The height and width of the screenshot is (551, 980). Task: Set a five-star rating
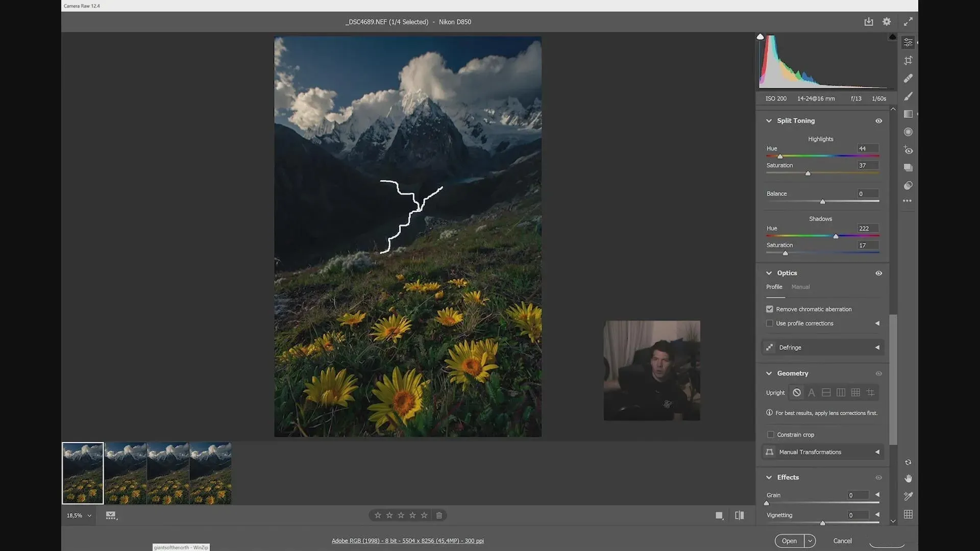(424, 515)
